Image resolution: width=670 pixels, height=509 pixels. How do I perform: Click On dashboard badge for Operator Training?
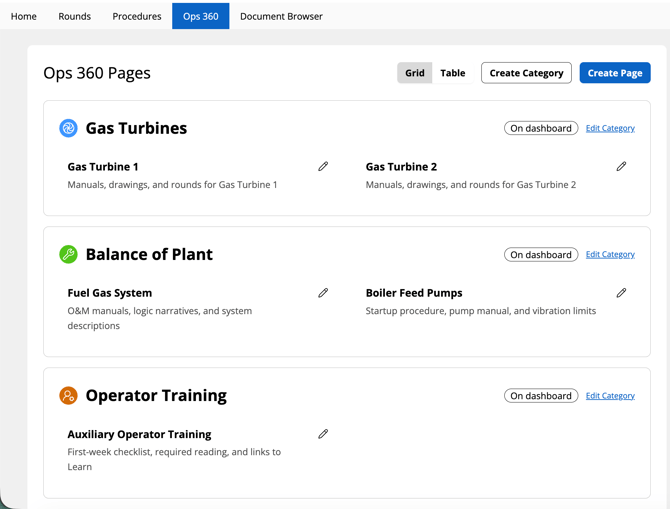click(x=541, y=396)
